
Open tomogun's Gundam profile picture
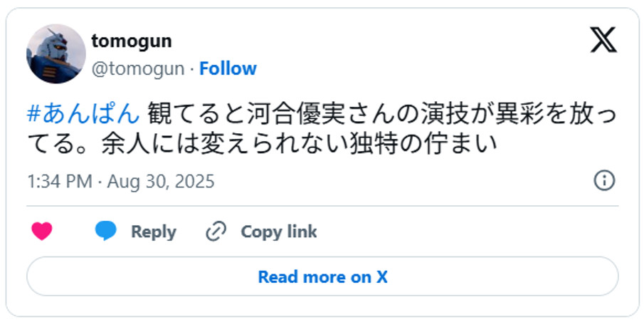point(56,54)
